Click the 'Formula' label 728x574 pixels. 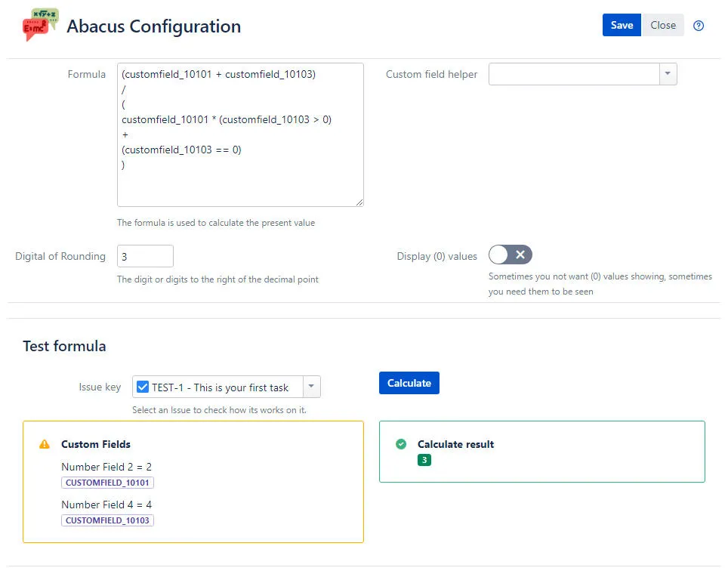[86, 74]
